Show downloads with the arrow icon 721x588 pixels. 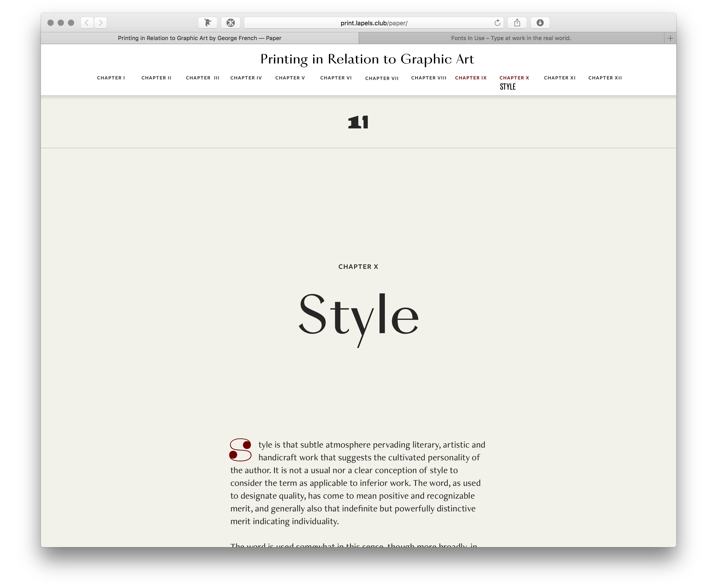pyautogui.click(x=540, y=23)
